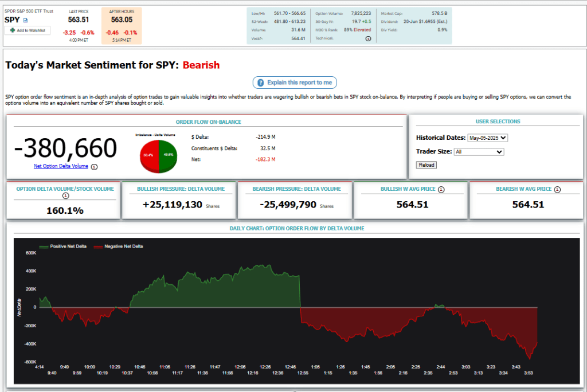Click the question mark icon in Explain button
The height and width of the screenshot is (392, 587).
tap(261, 83)
